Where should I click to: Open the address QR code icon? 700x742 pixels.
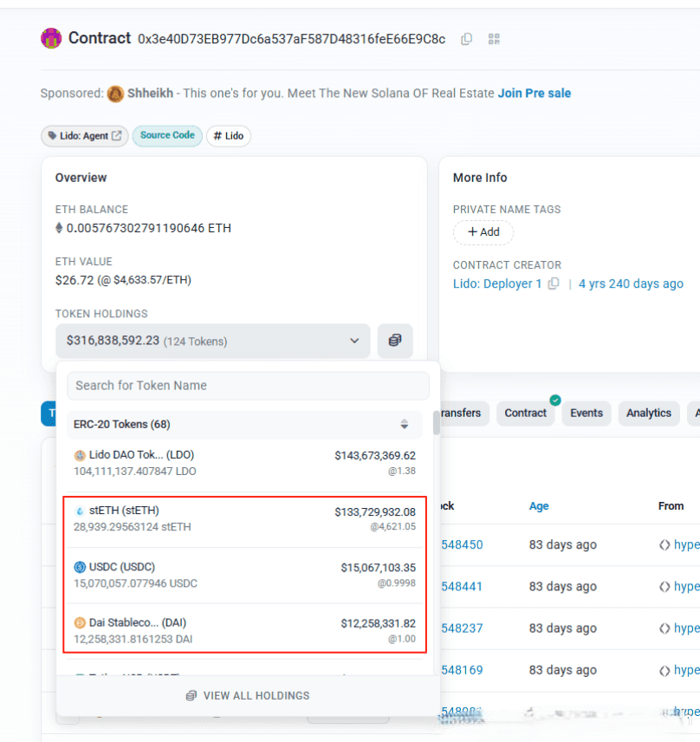tap(494, 39)
